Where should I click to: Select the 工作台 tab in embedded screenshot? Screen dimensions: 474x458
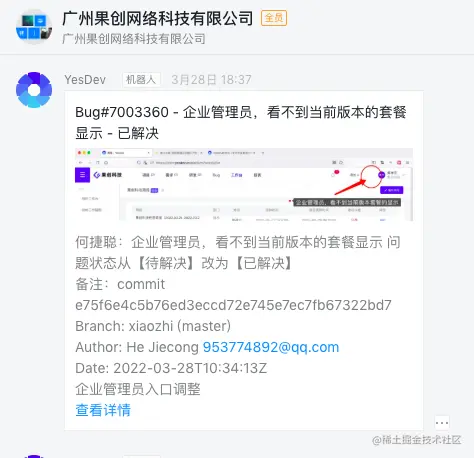(237, 175)
